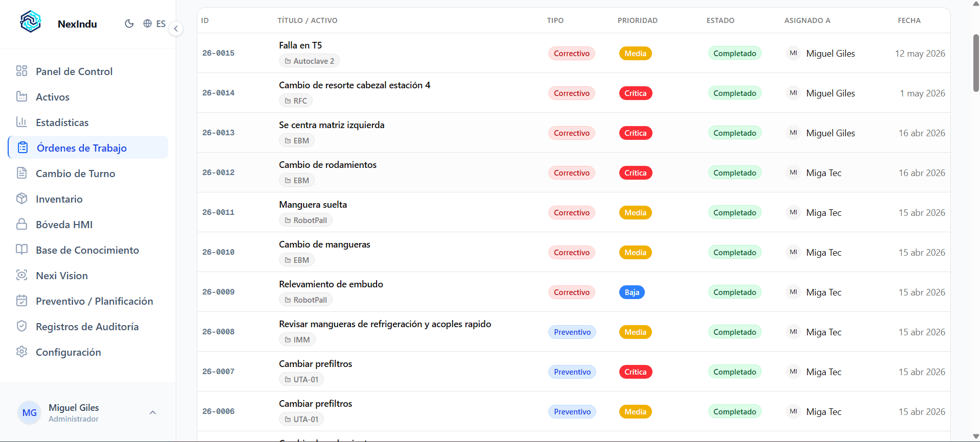Click the Bóveda HMI lock icon
Screen dimensions: 980x442
(x=21, y=224)
